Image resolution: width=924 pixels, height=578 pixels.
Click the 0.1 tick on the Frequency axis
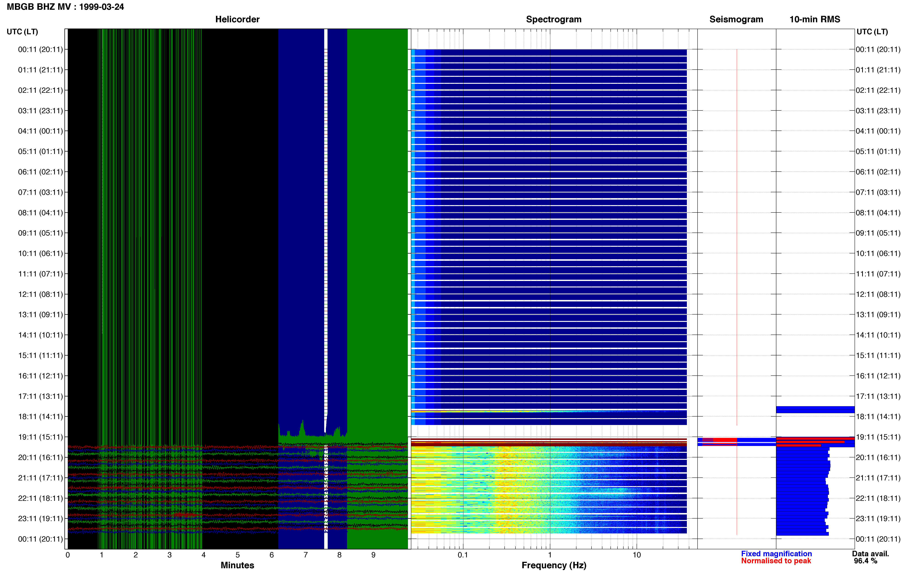tap(463, 555)
